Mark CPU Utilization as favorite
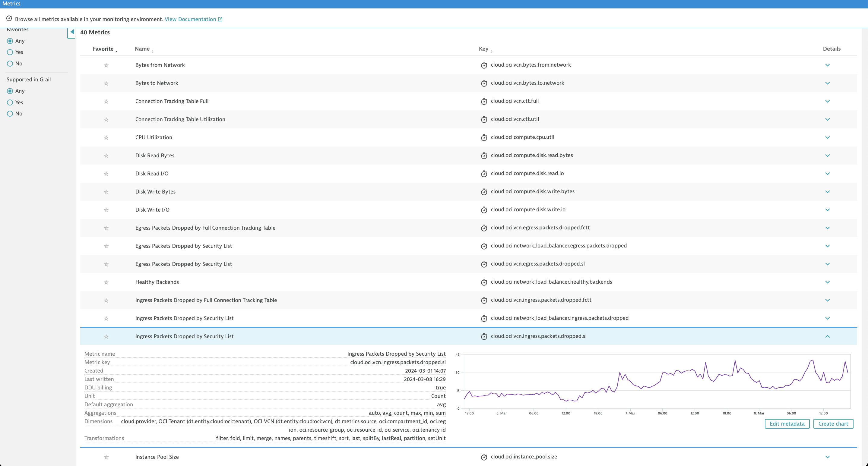This screenshot has height=466, width=868. pyautogui.click(x=106, y=137)
